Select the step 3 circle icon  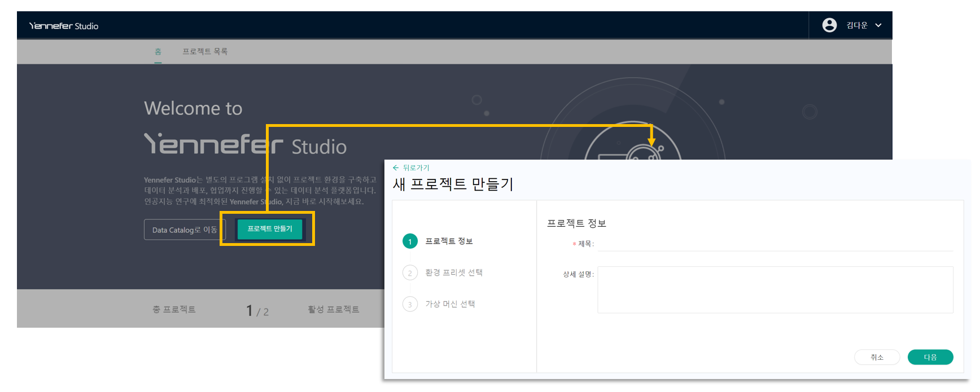click(410, 305)
